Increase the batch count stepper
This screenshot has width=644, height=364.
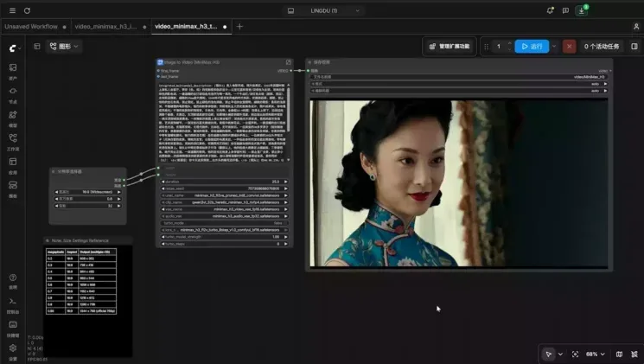pyautogui.click(x=510, y=43)
